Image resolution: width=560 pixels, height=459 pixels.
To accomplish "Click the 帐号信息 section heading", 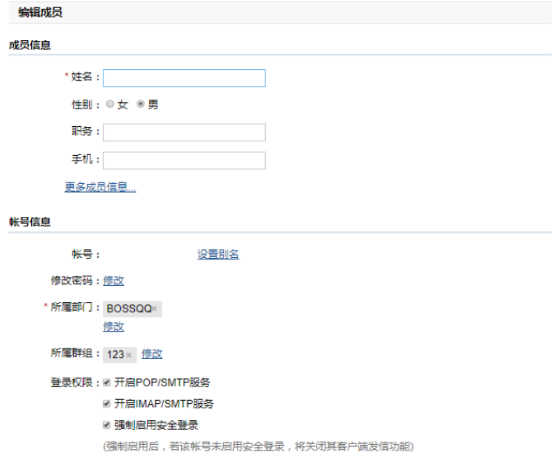I will 30,222.
